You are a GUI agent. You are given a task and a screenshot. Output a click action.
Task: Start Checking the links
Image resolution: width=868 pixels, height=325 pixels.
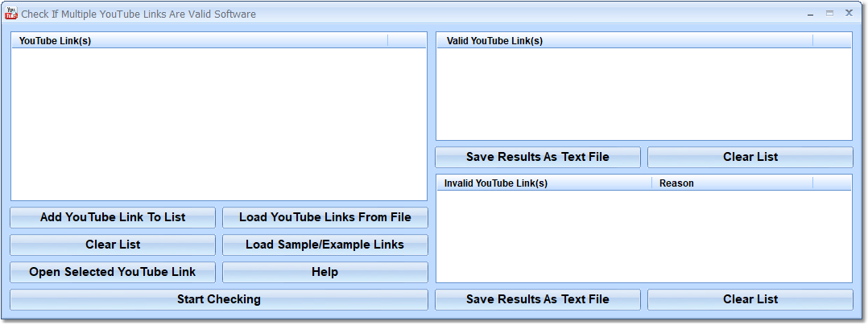click(x=219, y=299)
